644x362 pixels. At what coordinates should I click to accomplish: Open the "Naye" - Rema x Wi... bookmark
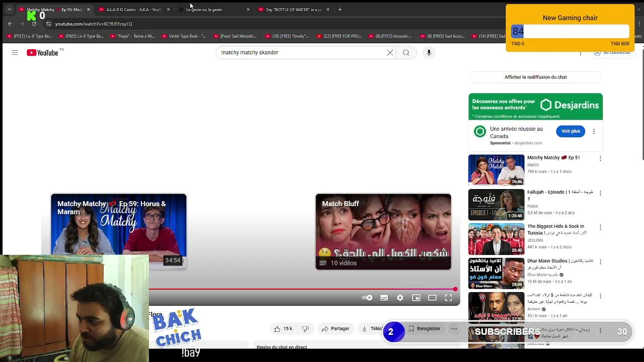(x=132, y=36)
